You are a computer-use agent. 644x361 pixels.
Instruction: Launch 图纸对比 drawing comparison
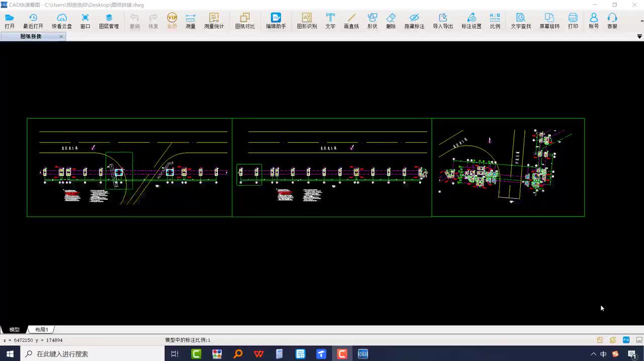pos(245,21)
